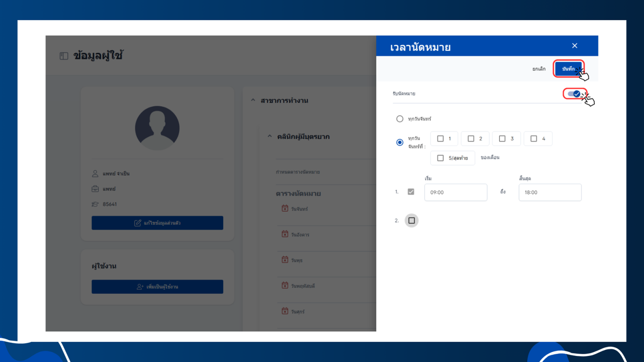644x362 pixels.
Task: Tick the week 1 checkbox
Action: 440,138
